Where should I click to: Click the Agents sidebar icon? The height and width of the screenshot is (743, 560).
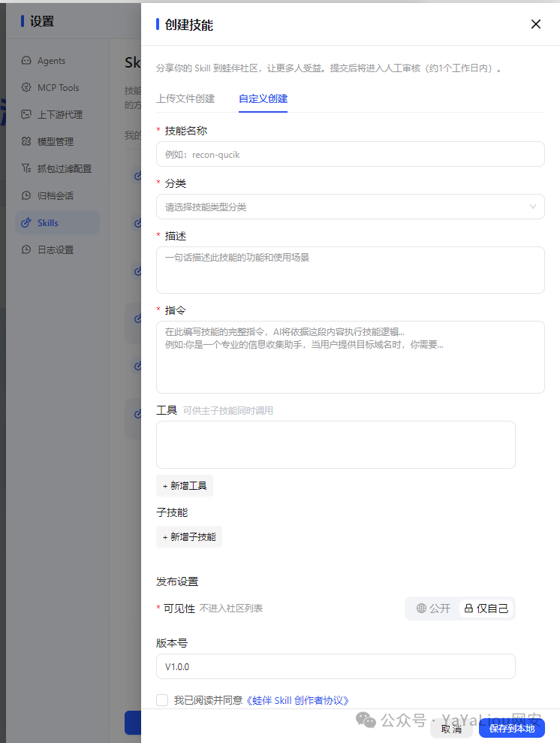pyautogui.click(x=26, y=61)
